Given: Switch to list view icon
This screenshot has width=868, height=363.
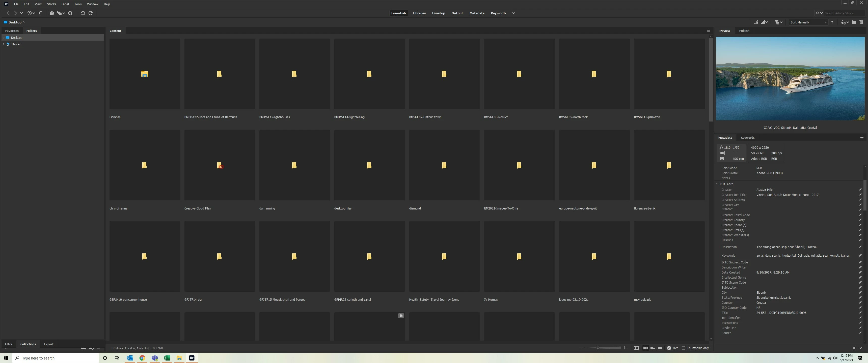Looking at the screenshot, I should tap(660, 348).
